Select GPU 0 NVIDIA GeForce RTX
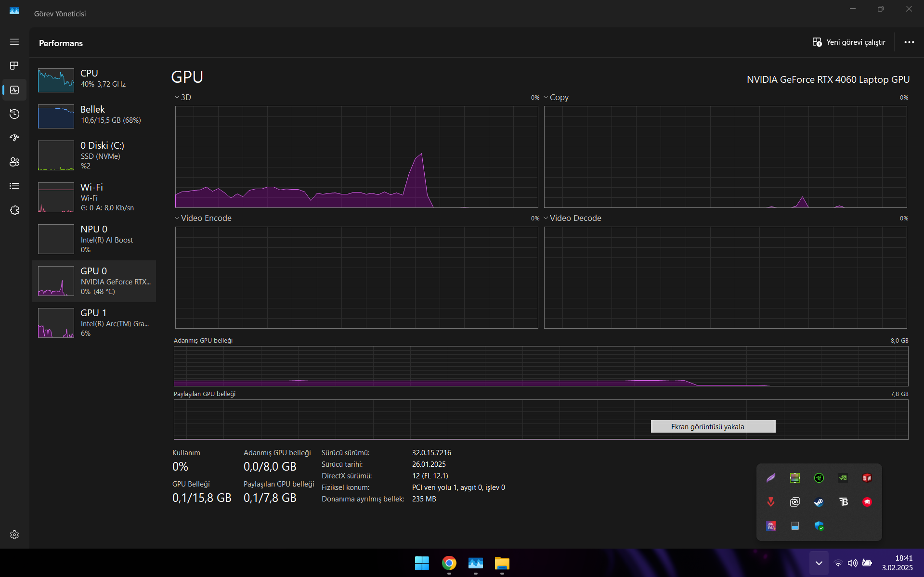Image resolution: width=924 pixels, height=577 pixels. coord(94,281)
